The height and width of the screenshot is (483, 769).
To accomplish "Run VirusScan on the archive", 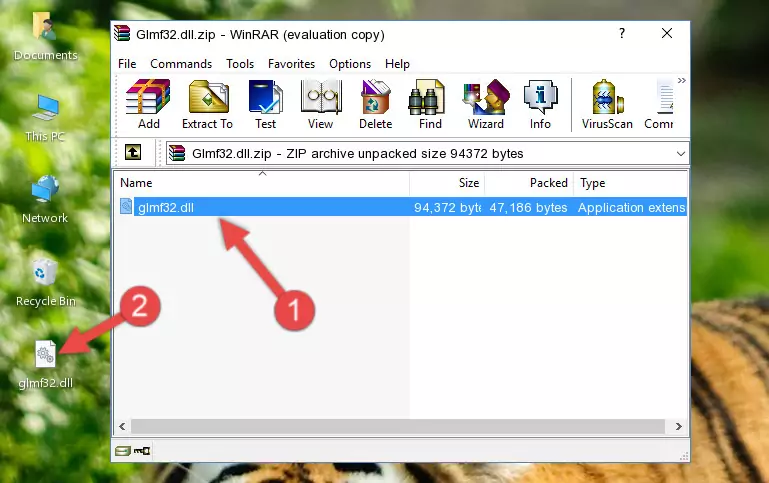I will coord(607,104).
